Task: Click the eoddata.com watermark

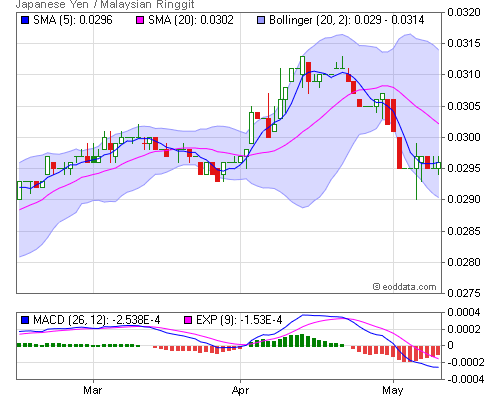Action: coord(404,287)
